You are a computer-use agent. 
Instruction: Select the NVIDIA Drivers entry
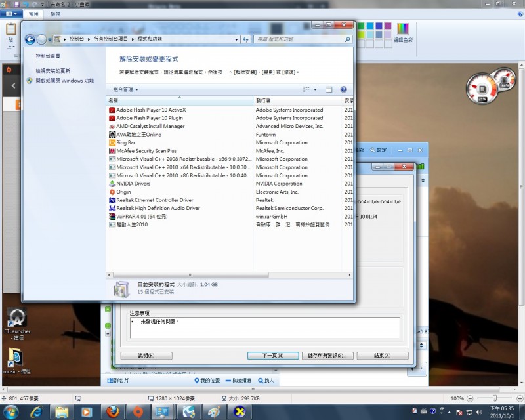pos(133,184)
